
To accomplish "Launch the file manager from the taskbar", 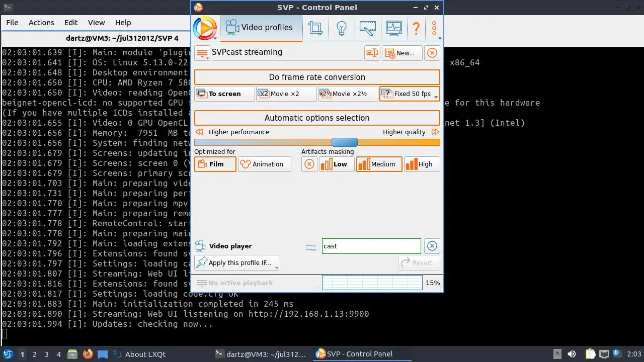I will click(72, 354).
